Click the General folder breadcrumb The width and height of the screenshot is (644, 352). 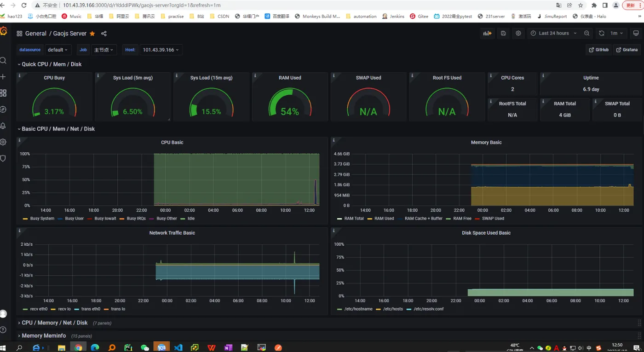point(35,34)
